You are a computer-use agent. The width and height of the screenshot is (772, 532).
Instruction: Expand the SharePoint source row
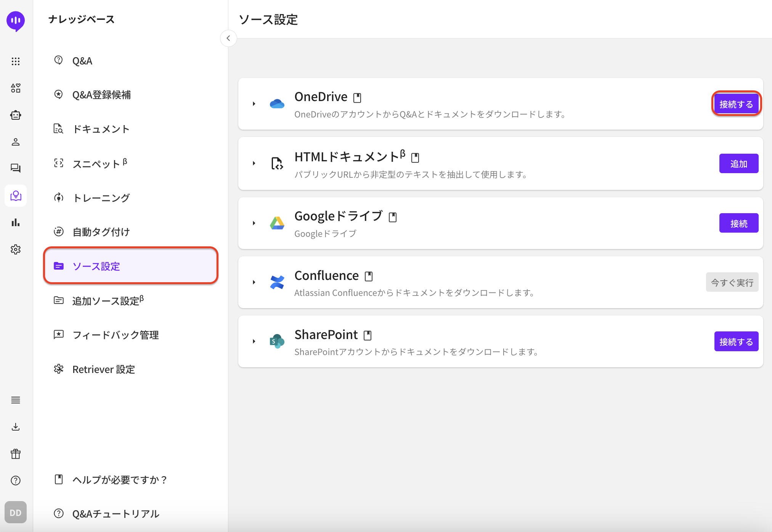[x=254, y=341]
